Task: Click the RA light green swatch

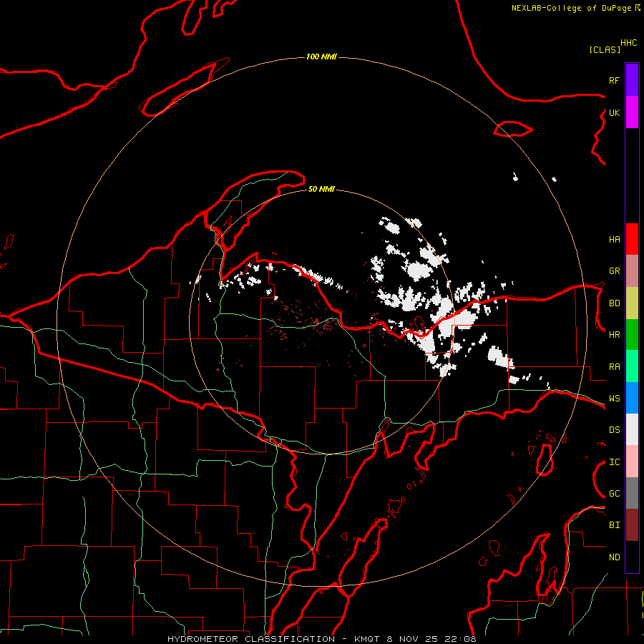Action: pyautogui.click(x=632, y=366)
